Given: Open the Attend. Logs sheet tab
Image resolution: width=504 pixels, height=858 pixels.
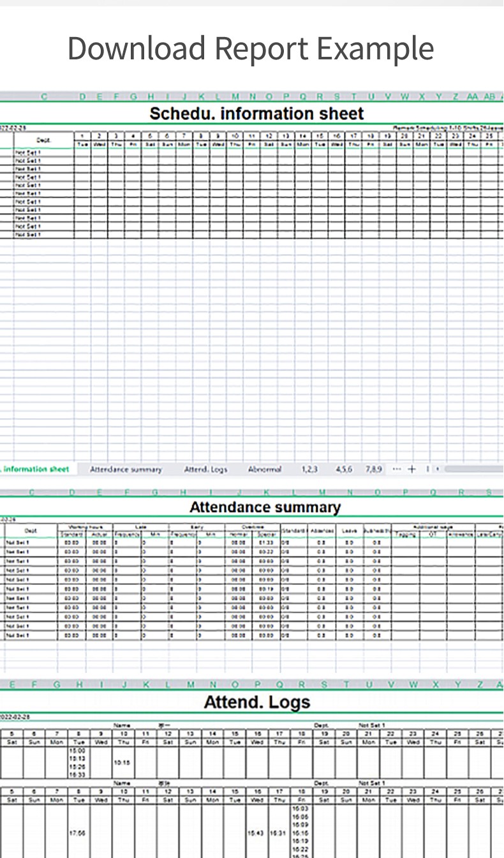Looking at the screenshot, I should pos(205,469).
